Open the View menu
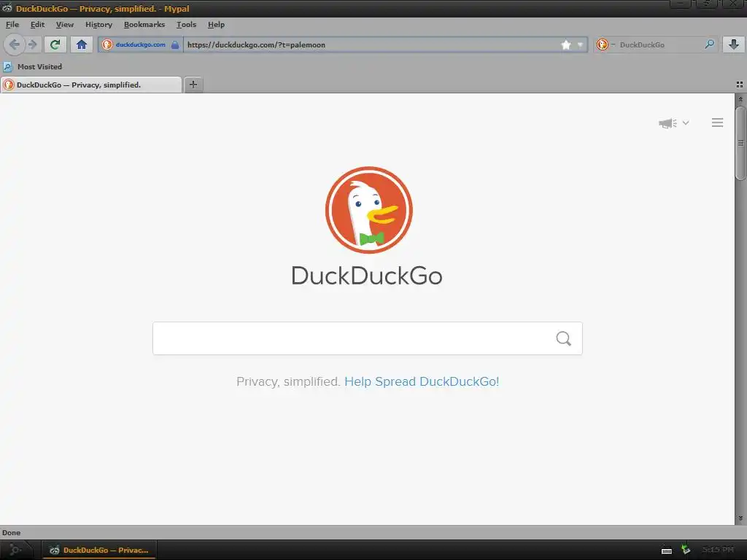This screenshot has width=747, height=560. coord(65,25)
